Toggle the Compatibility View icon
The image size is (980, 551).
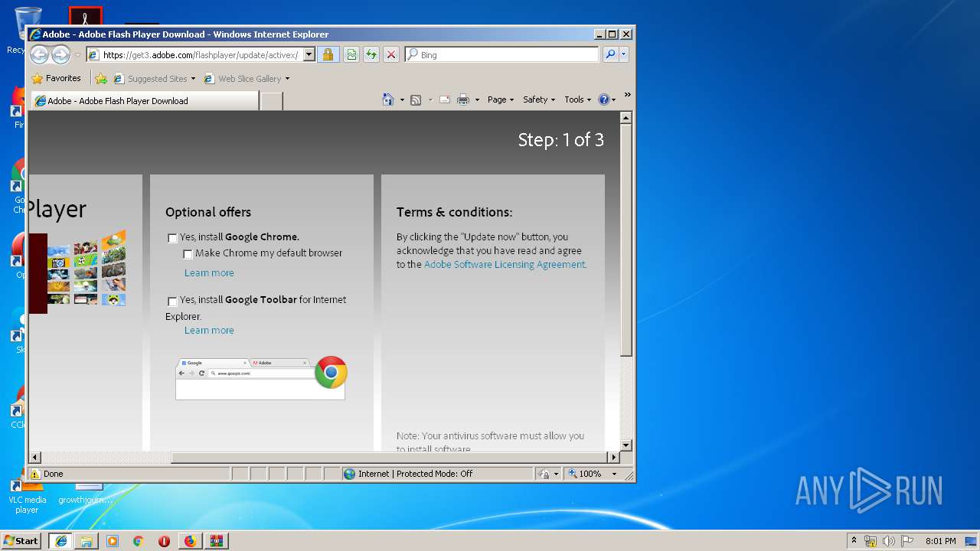coord(351,54)
